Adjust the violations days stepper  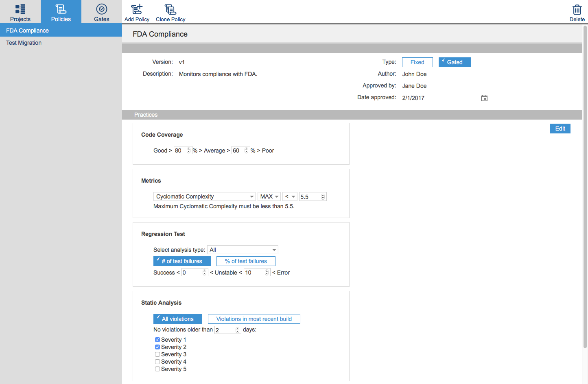238,330
